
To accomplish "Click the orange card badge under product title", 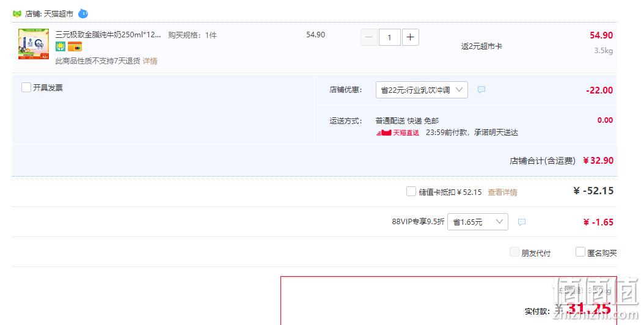I will click(75, 46).
